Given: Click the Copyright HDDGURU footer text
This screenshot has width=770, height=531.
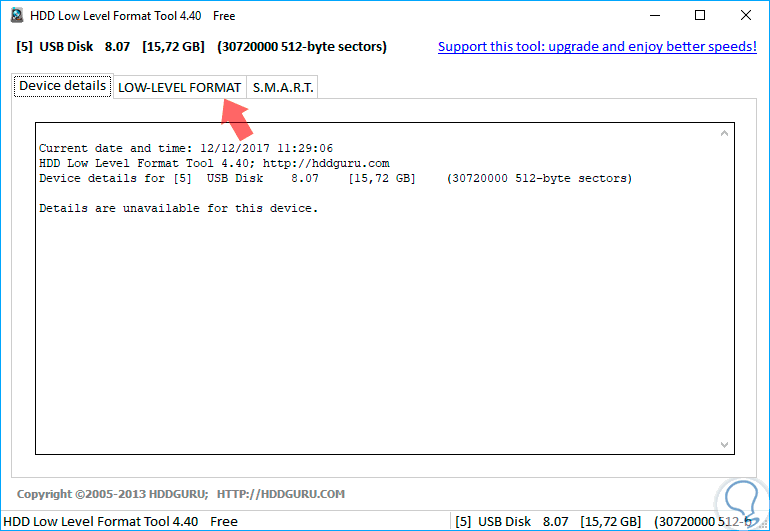Looking at the screenshot, I should 181,494.
